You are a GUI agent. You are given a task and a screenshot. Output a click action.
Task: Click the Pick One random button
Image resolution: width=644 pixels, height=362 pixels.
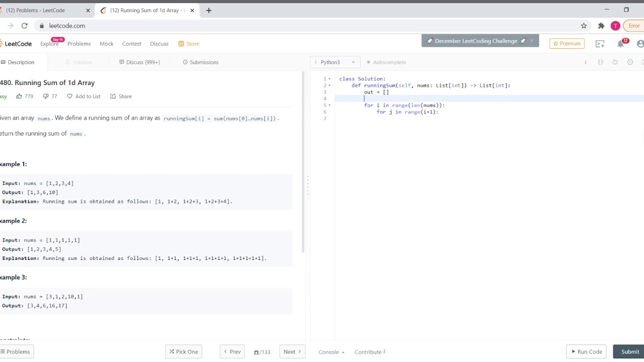click(184, 352)
